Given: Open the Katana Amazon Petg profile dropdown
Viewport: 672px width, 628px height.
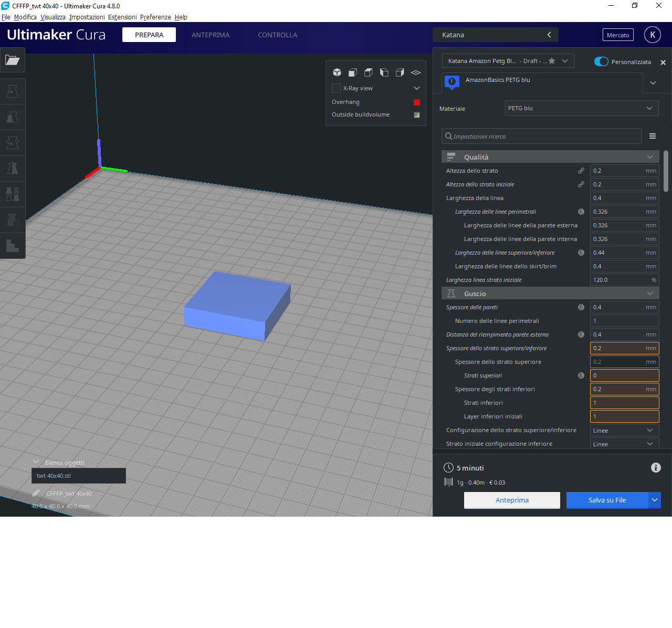Looking at the screenshot, I should [508, 61].
